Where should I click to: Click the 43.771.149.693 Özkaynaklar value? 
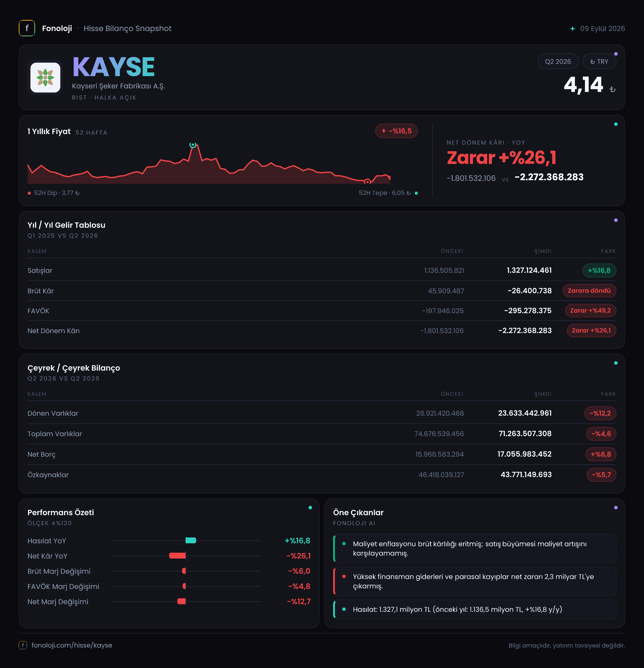point(526,475)
